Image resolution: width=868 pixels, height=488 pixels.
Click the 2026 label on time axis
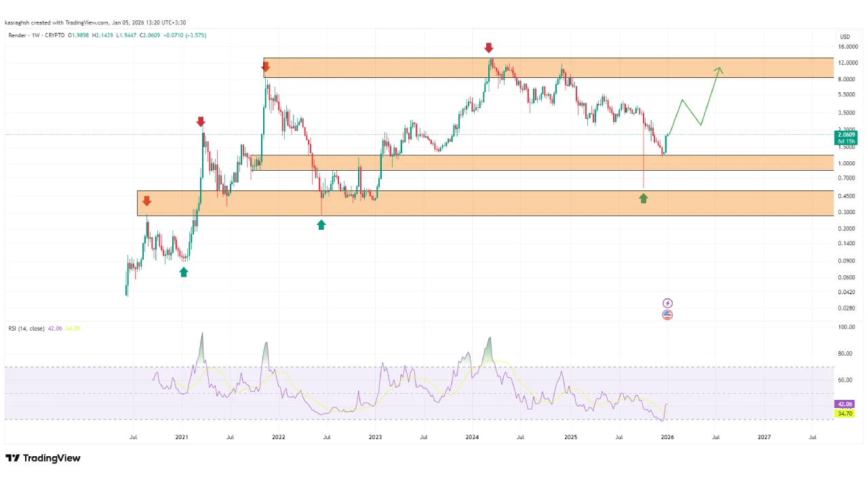coord(667,437)
